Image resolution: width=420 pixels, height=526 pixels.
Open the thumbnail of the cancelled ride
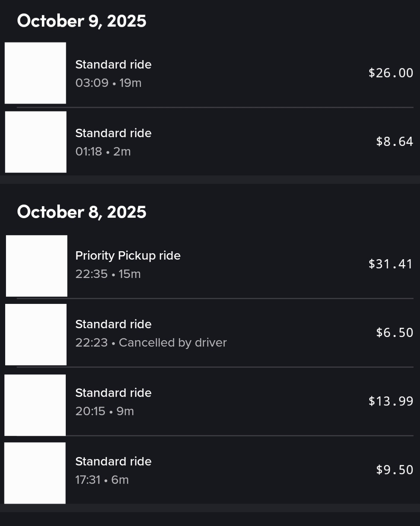click(x=36, y=335)
